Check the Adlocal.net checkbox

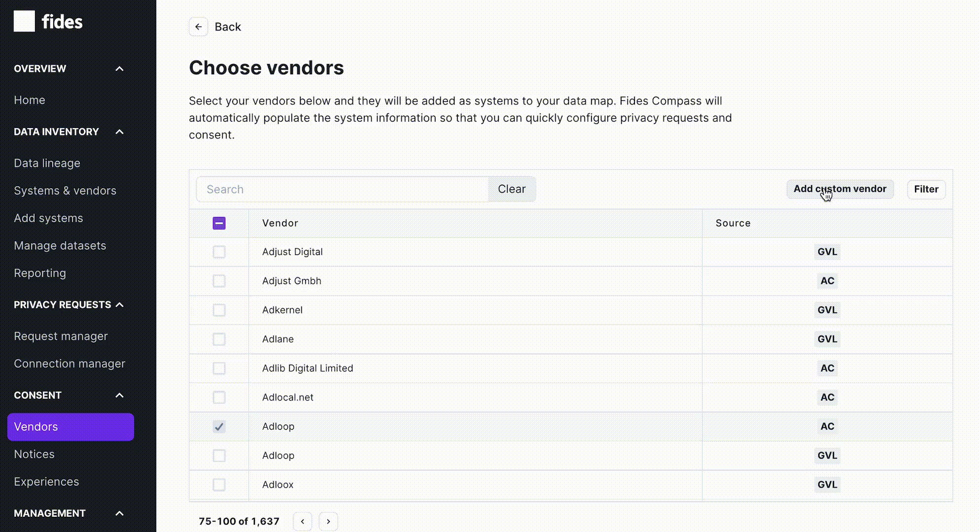(219, 398)
